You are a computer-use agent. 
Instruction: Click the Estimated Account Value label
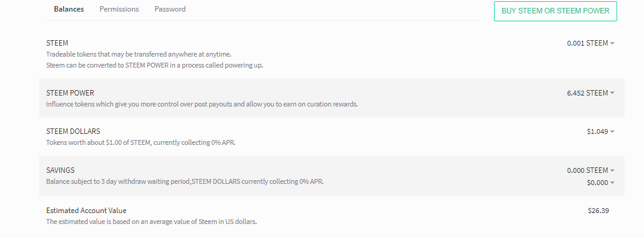tap(86, 211)
